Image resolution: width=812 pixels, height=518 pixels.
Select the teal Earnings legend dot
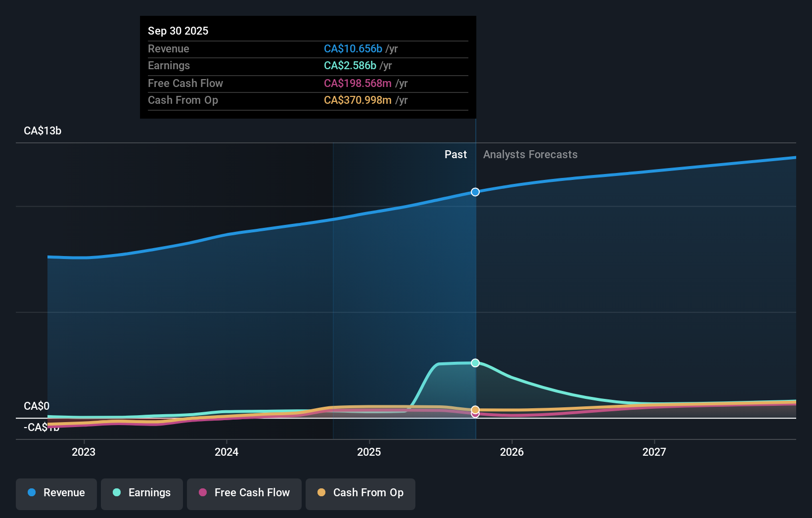118,493
